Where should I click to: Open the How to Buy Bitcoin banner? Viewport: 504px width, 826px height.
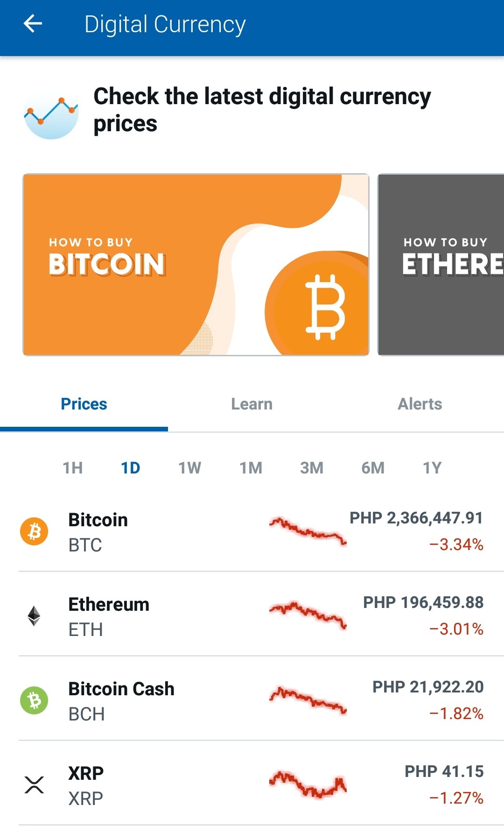click(196, 265)
